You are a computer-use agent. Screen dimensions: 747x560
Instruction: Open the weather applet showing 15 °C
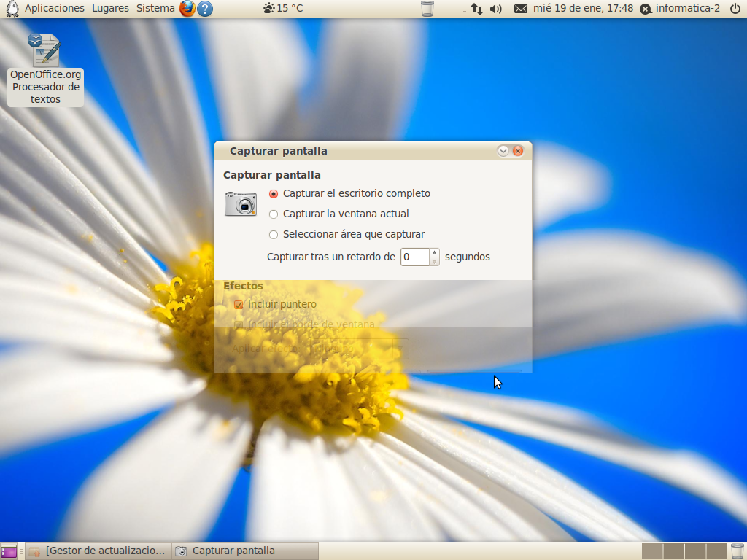tap(282, 9)
